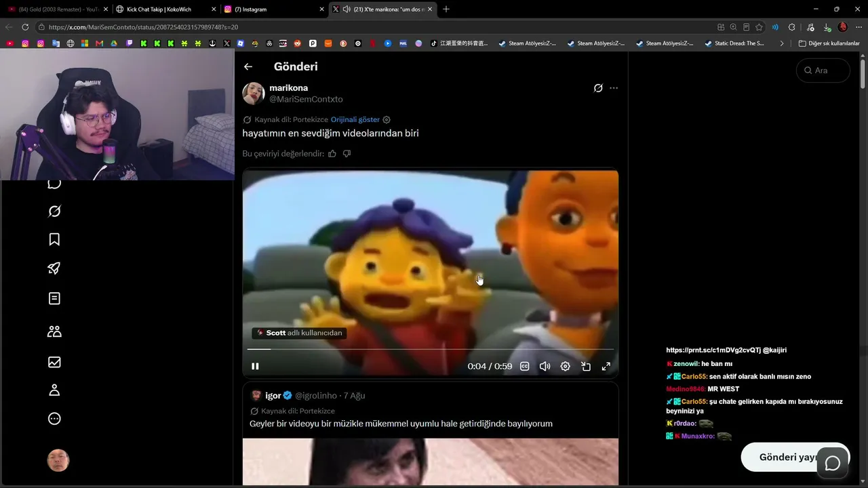Image resolution: width=868 pixels, height=488 pixels.
Task: Click the account avatar at sidebar bottom
Action: 58,461
